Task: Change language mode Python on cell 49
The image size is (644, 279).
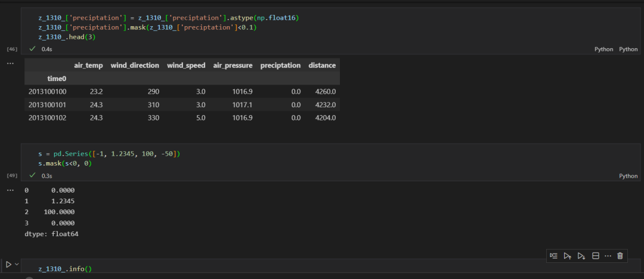Action: [628, 176]
